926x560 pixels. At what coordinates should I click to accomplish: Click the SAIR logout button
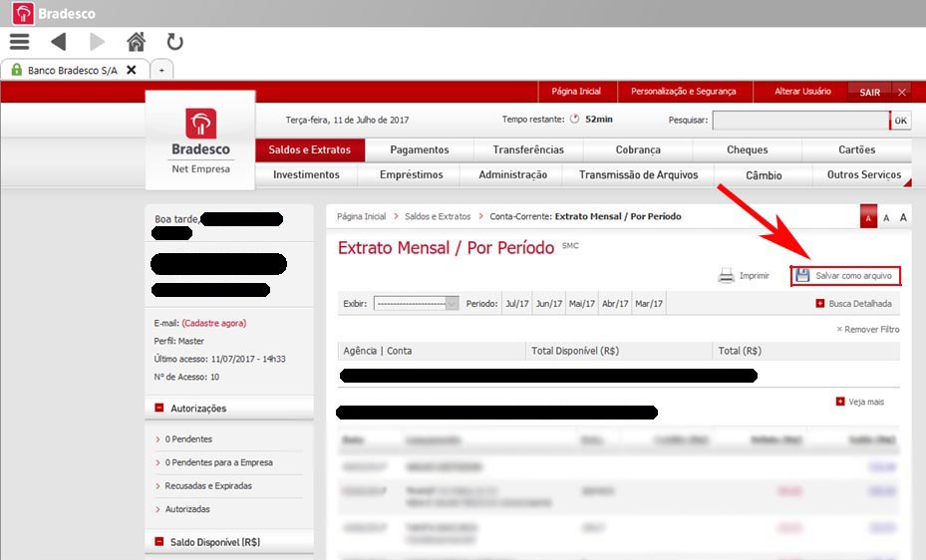tap(869, 92)
